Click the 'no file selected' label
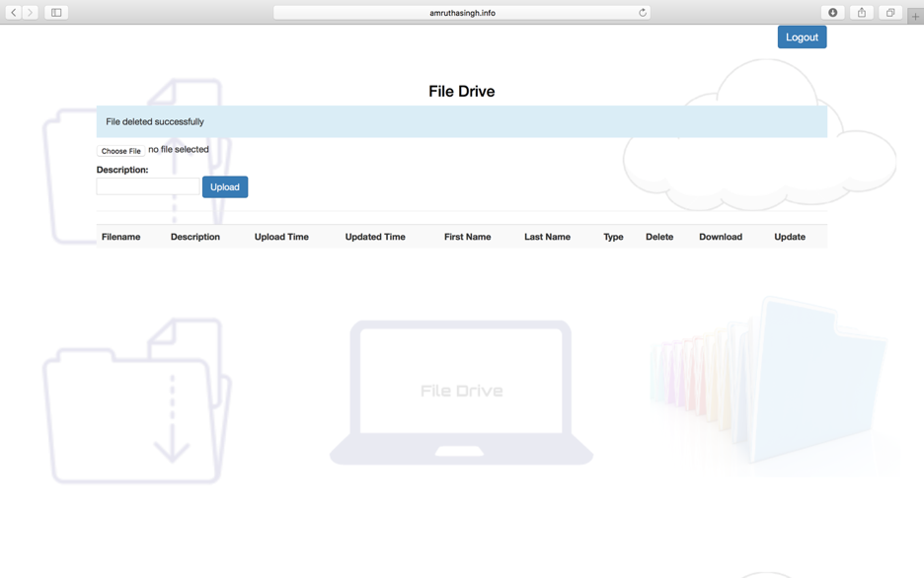The width and height of the screenshot is (924, 578). 179,150
